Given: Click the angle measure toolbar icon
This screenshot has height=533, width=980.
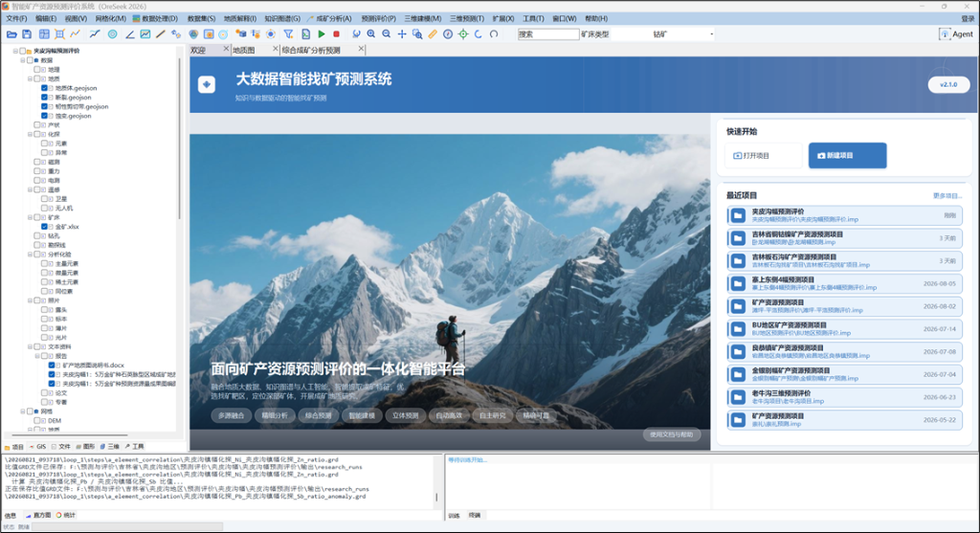Looking at the screenshot, I should coord(129,34).
